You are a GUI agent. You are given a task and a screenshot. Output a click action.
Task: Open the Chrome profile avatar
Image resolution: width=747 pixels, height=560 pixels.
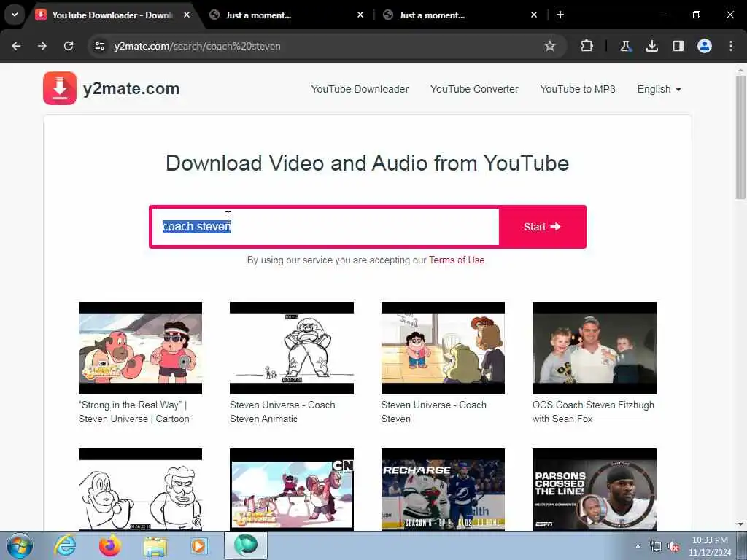tap(705, 46)
